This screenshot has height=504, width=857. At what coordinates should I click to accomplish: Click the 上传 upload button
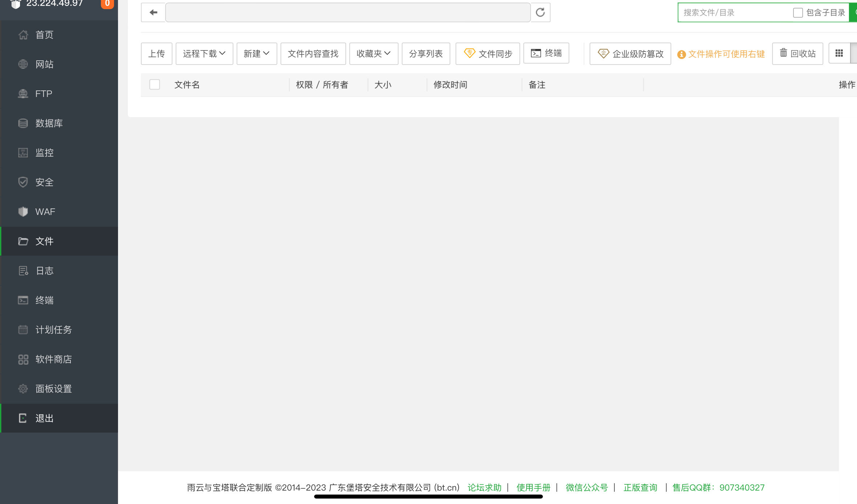point(157,54)
